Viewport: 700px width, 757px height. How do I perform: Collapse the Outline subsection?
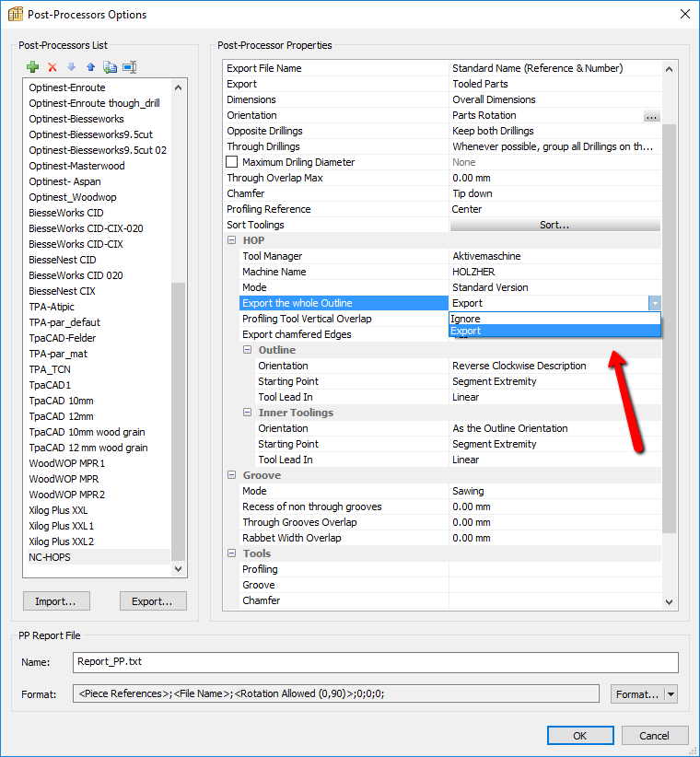[247, 350]
